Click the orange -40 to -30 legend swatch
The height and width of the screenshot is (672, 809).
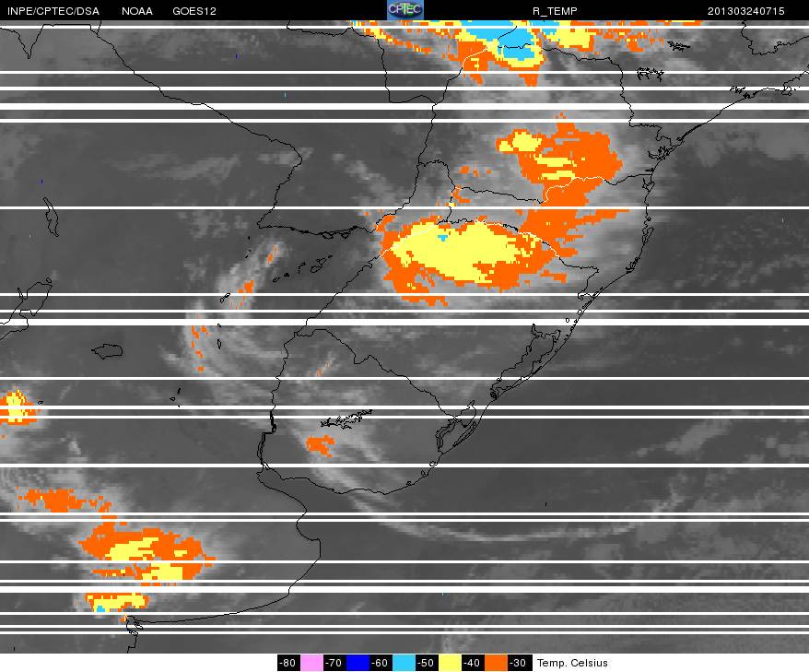tap(496, 663)
